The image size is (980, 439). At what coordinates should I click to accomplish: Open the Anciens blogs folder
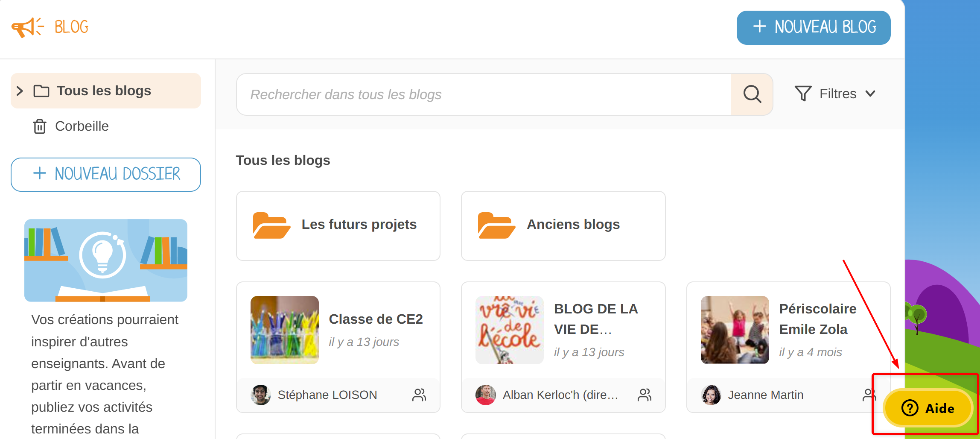point(563,225)
